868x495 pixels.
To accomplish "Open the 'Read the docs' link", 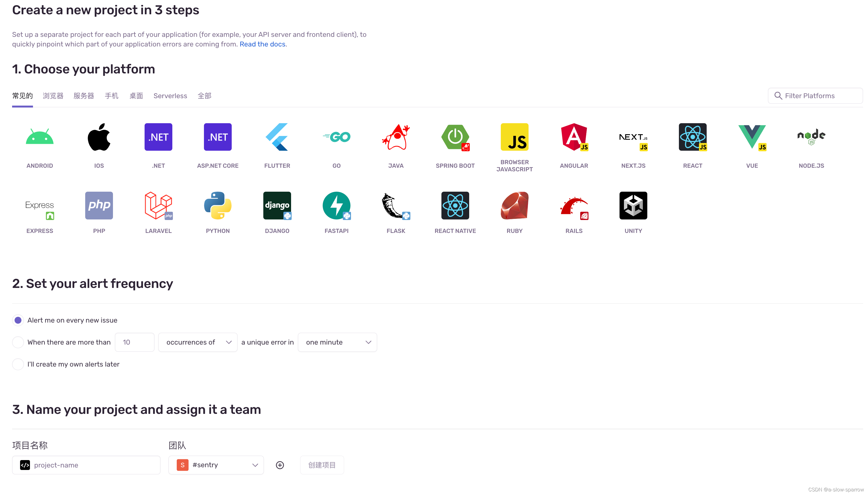I will coord(262,44).
